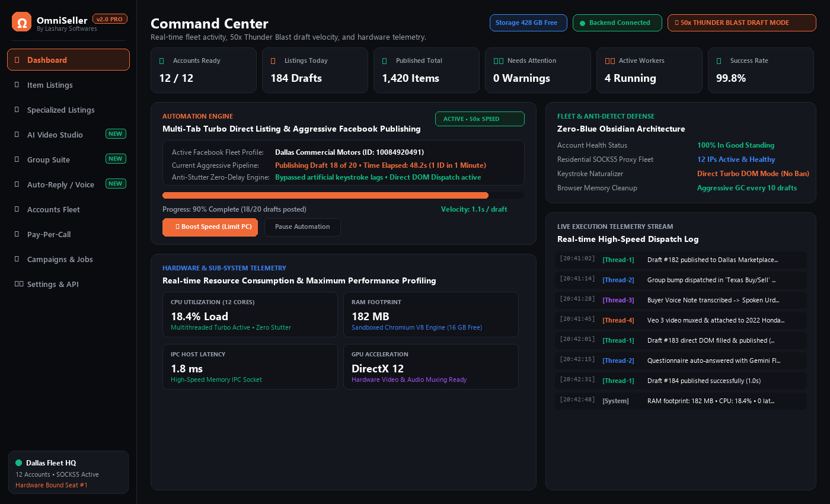Click the [System] RAM footprint log line
830x504 pixels.
pyautogui.click(x=681, y=401)
